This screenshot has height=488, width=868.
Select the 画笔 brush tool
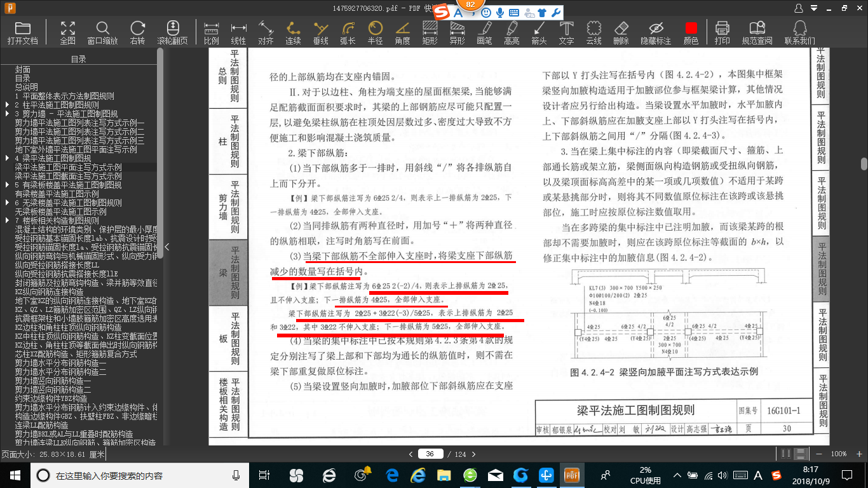(x=485, y=33)
